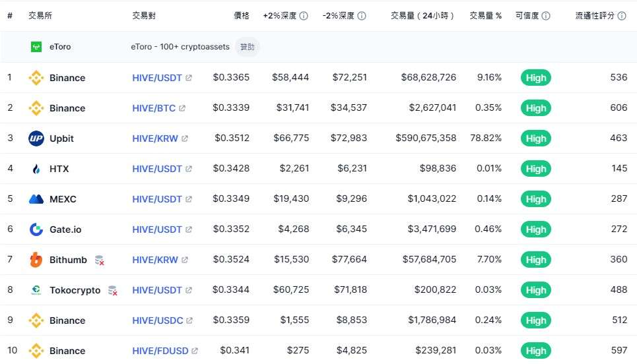637x364 pixels.
Task: Click info icon beside -2% depth header
Action: coord(362,16)
